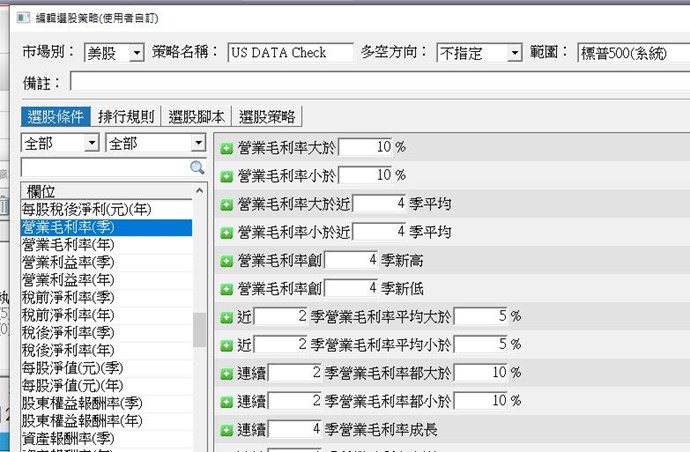Select the 選股策略 tab

click(268, 117)
